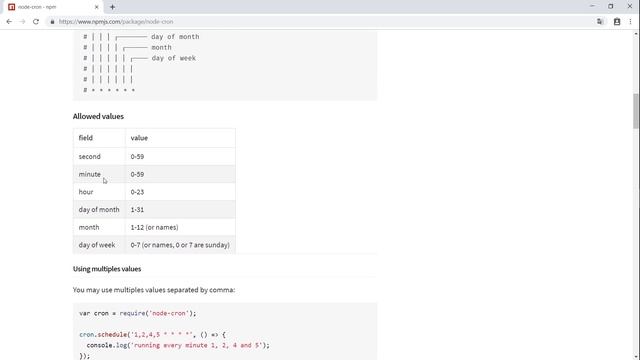Image resolution: width=640 pixels, height=360 pixels.
Task: Open a new browser tab
Action: (x=112, y=7)
